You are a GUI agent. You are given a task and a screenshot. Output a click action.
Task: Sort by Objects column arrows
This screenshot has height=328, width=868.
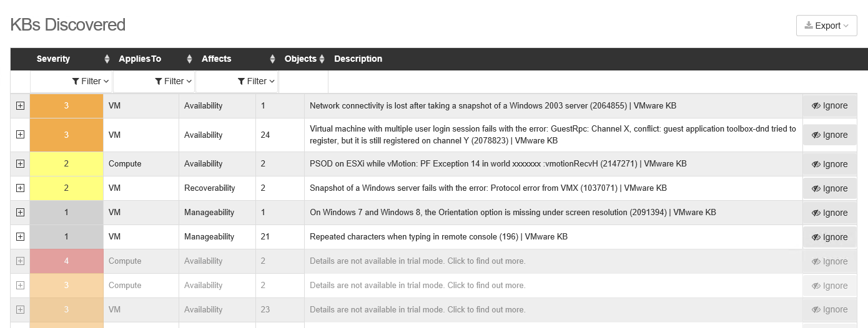[322, 59]
